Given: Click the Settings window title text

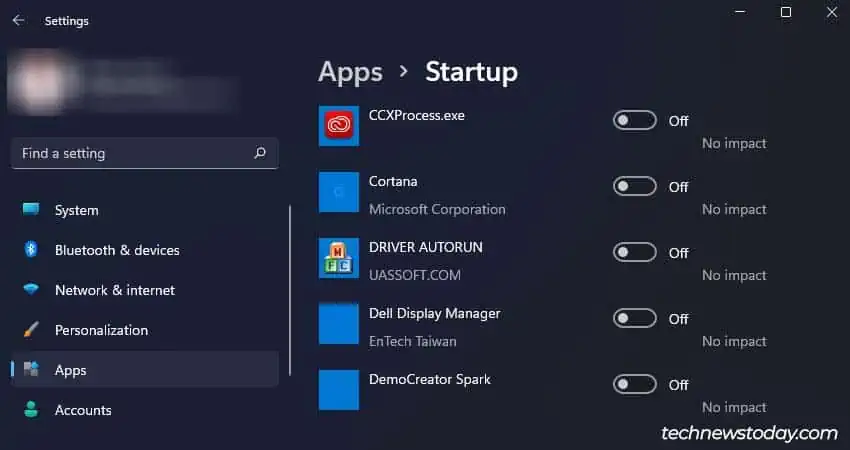Looking at the screenshot, I should 67,21.
